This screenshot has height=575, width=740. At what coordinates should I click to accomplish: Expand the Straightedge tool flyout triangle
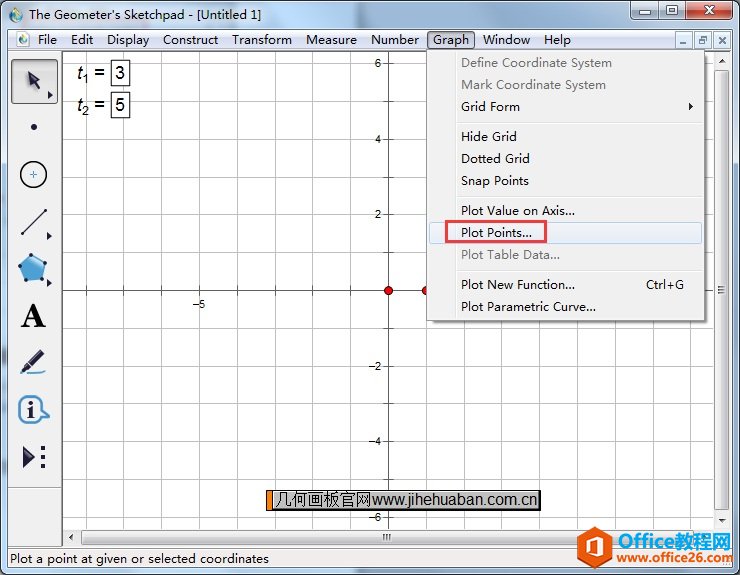click(49, 236)
